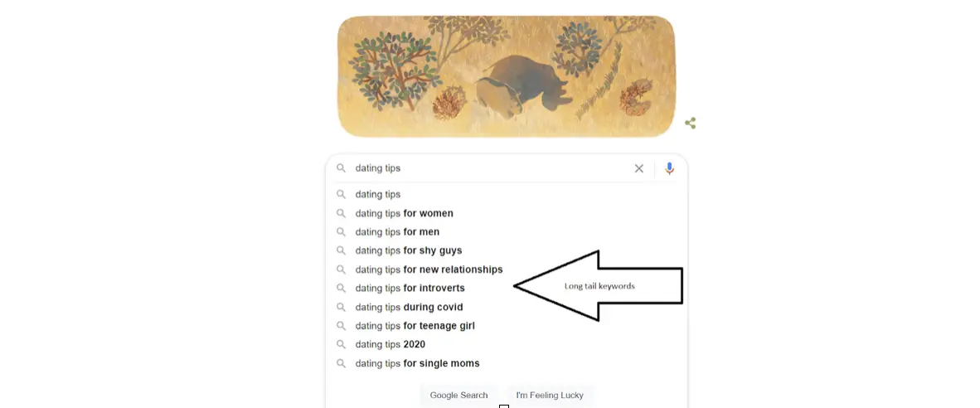Select the plain 'dating tips' suggestion
This screenshot has width=980, height=408.
[378, 195]
